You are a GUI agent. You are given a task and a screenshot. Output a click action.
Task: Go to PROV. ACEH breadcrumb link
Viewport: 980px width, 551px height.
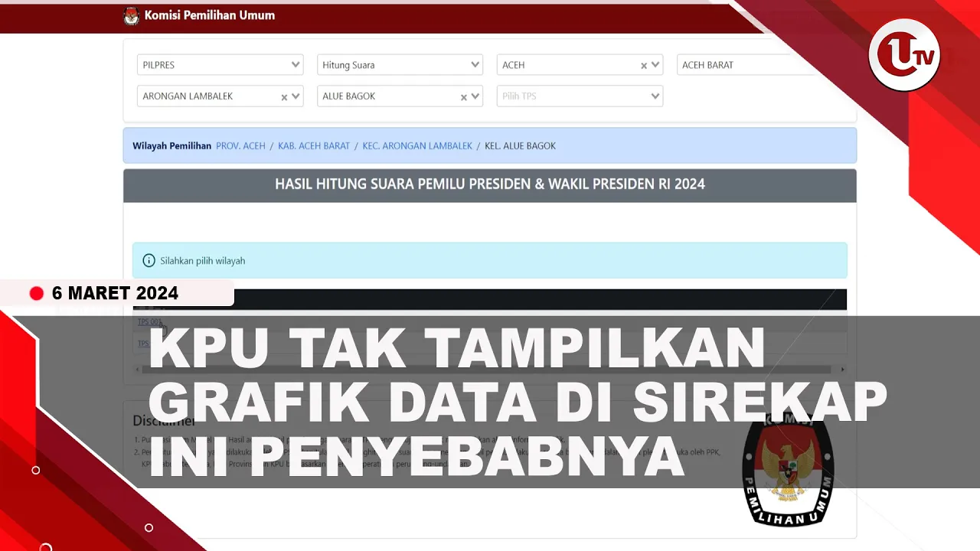240,145
